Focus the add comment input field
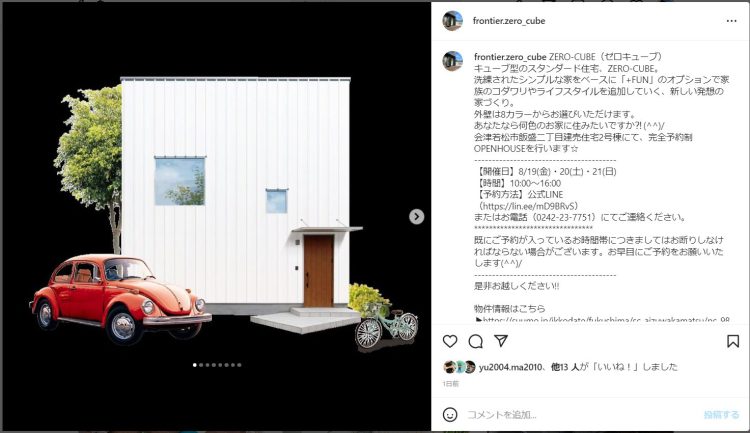 click(x=581, y=415)
